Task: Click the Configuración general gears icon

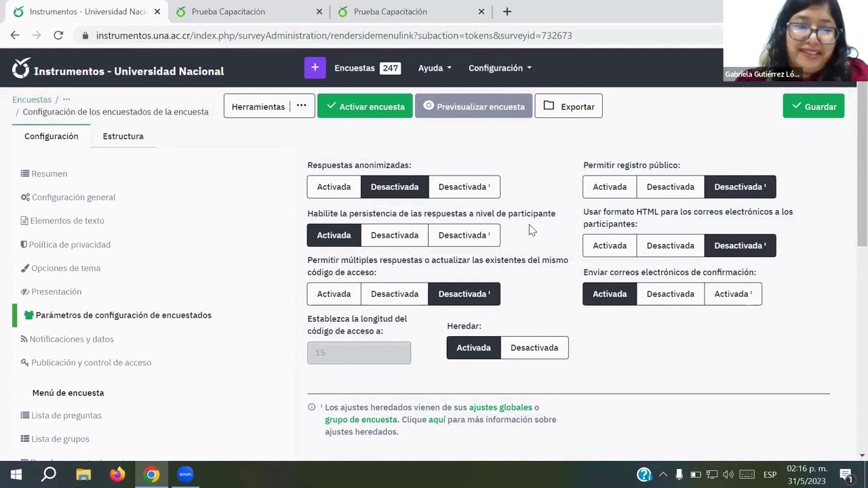Action: (x=25, y=197)
